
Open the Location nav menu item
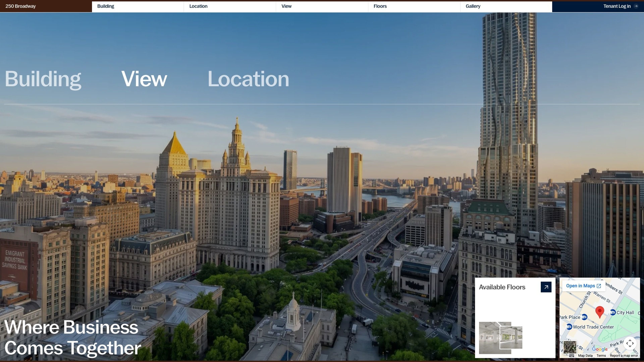coord(198,6)
